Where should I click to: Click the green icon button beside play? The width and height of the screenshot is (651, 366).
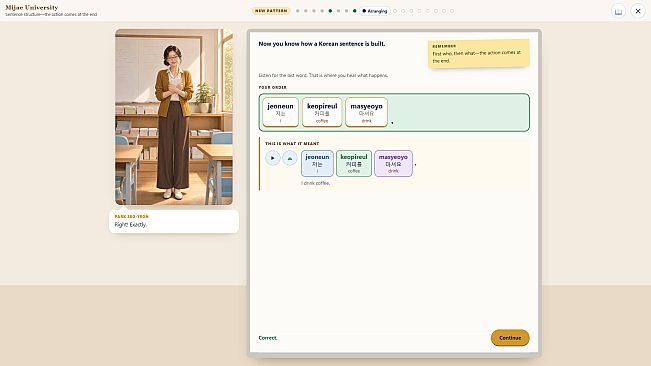290,158
